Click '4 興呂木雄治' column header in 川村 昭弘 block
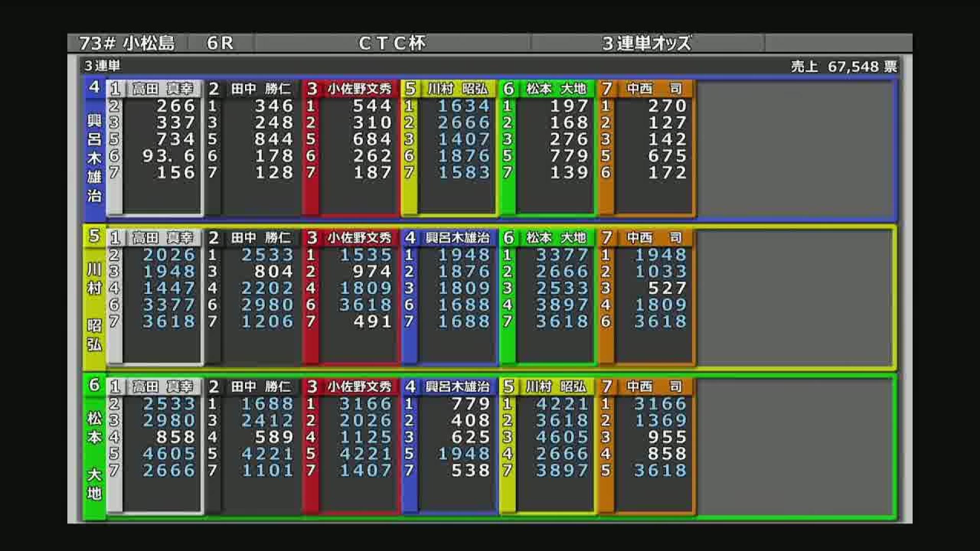 click(x=448, y=238)
